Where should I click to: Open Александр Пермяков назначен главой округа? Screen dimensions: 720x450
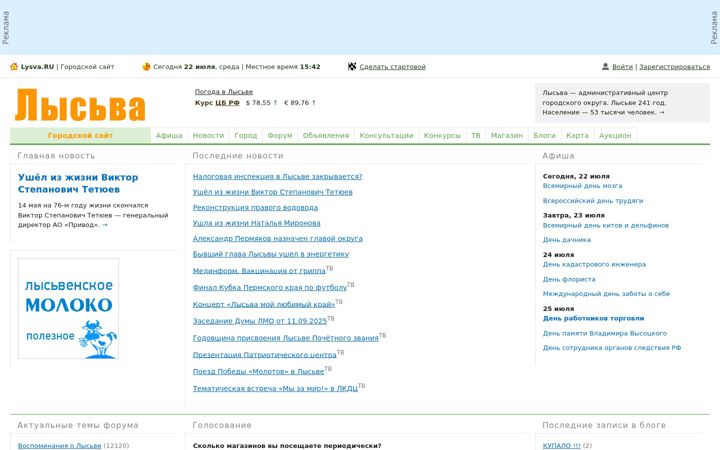[x=278, y=239]
